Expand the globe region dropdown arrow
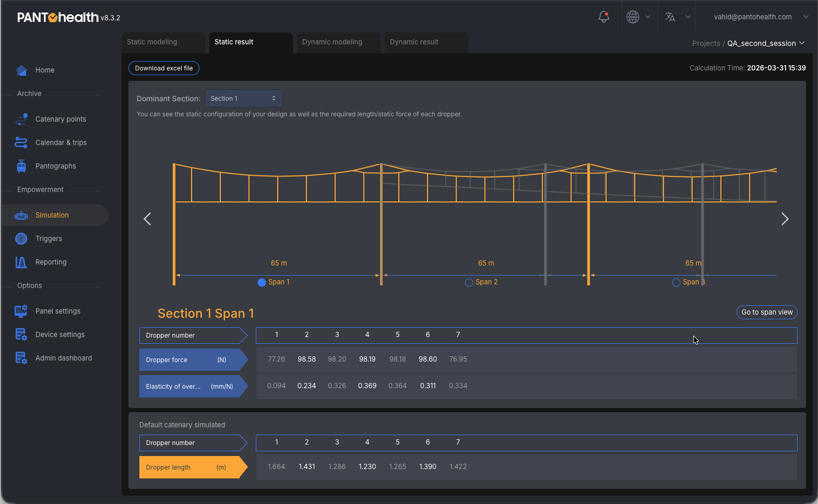Viewport: 818px width, 504px height. [648, 17]
